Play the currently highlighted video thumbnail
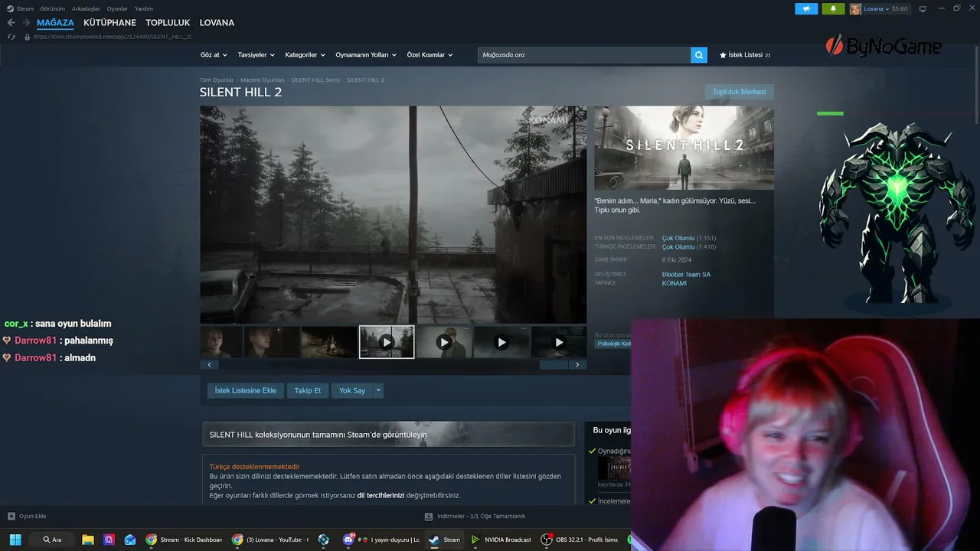Viewport: 980px width, 551px height. tap(387, 342)
